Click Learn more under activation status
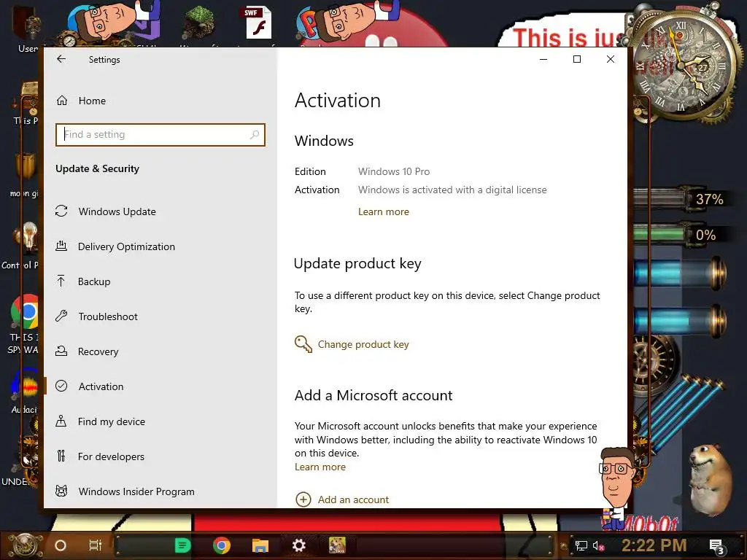This screenshot has height=560, width=747. pos(384,212)
